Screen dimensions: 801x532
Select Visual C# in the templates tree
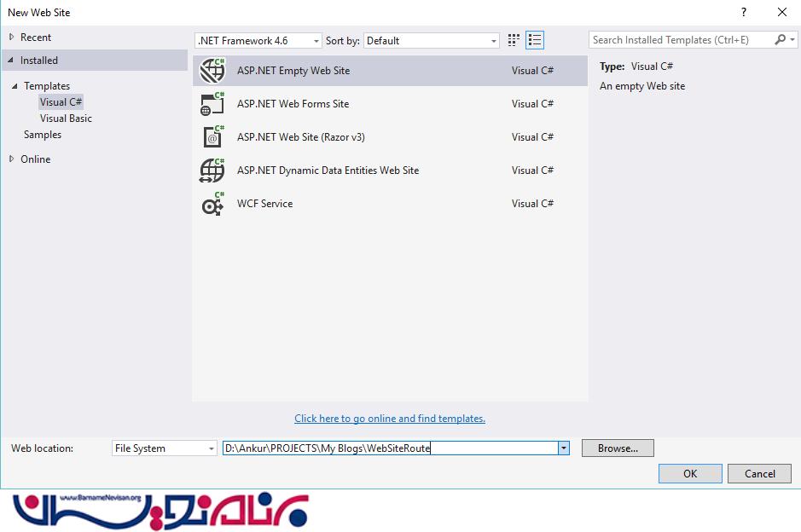click(x=61, y=102)
